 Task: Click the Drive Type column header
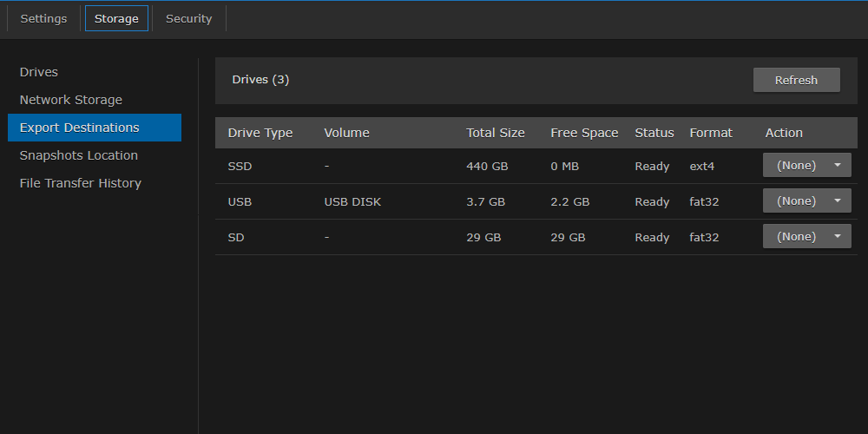point(260,133)
